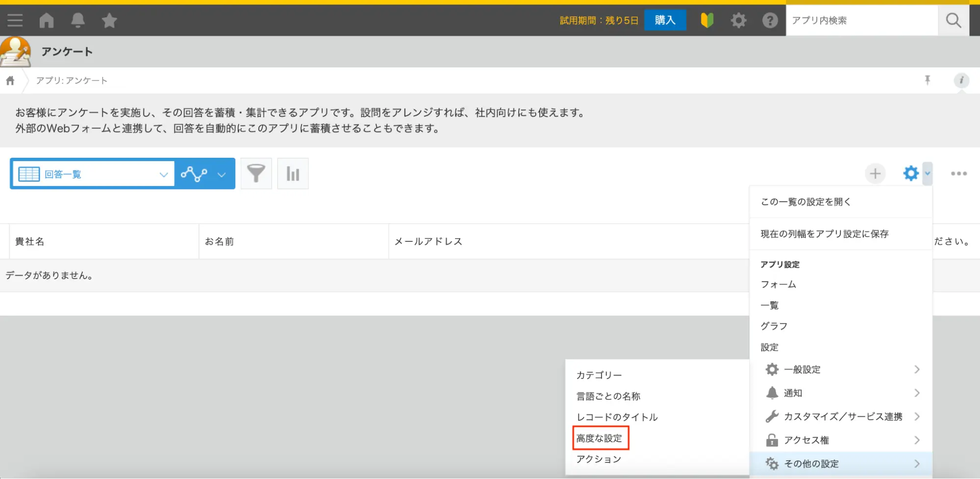Open the 回答一覧 view dropdown
This screenshot has height=479, width=980.
coord(93,174)
